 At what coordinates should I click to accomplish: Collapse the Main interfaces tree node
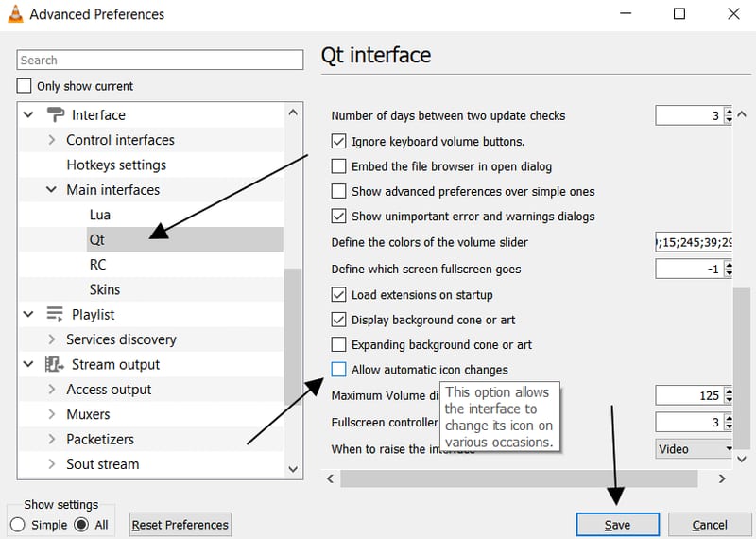pos(51,190)
